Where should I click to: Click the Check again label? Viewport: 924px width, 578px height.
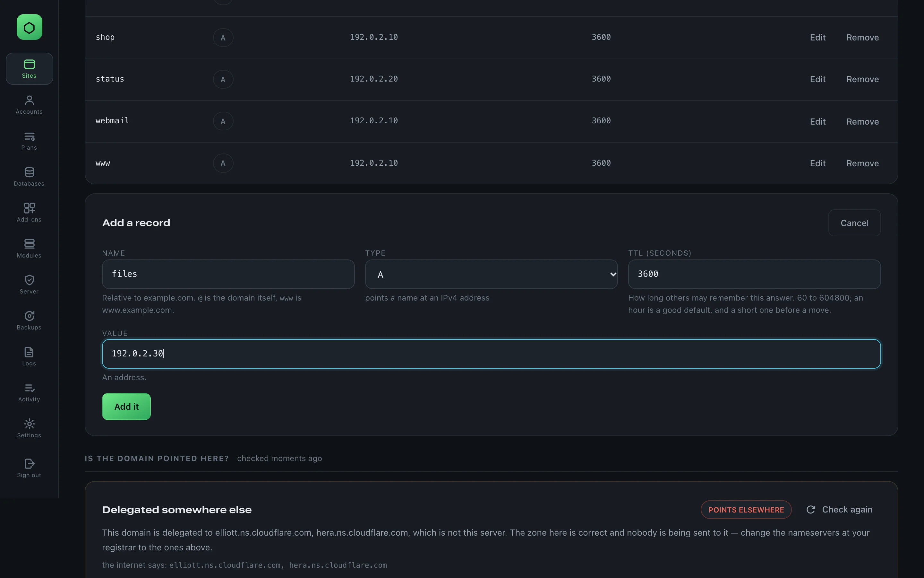point(847,510)
